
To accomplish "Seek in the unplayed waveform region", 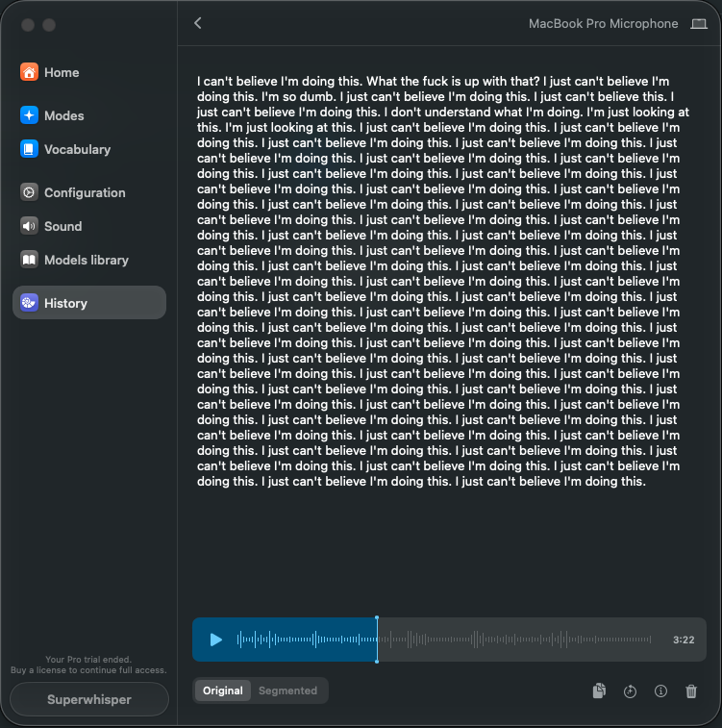I will pos(515,640).
